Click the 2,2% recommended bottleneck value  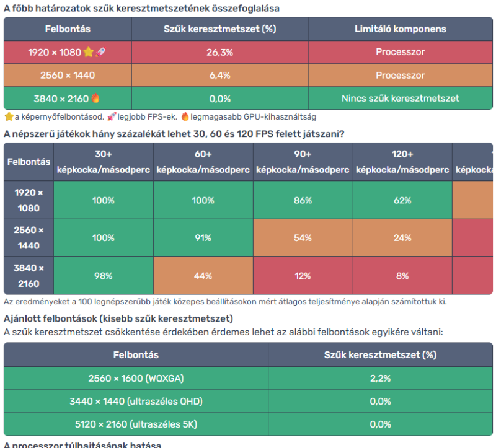[x=380, y=378]
